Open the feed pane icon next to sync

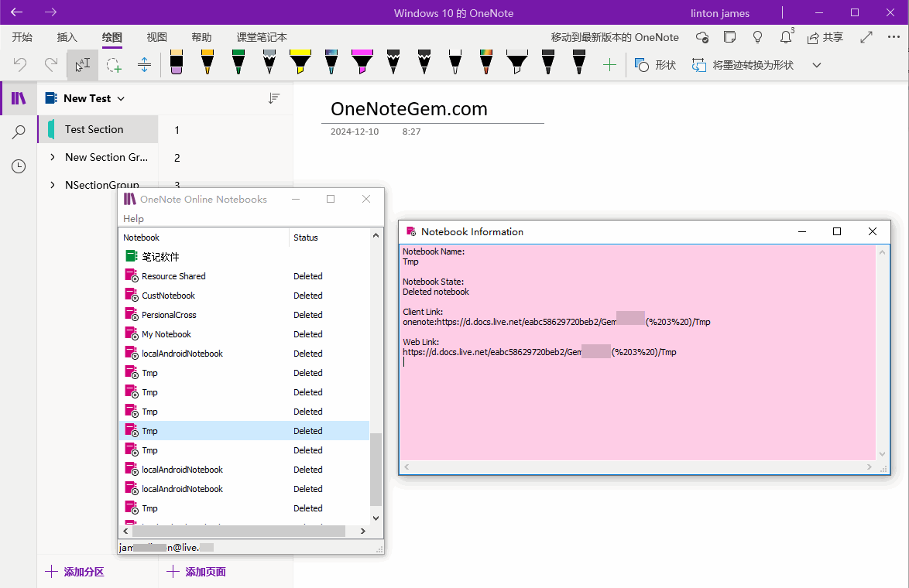[x=730, y=38]
